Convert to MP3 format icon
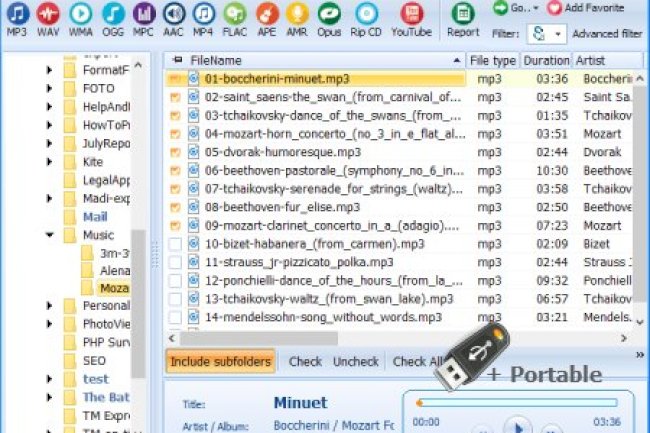650x433 pixels. (17, 14)
